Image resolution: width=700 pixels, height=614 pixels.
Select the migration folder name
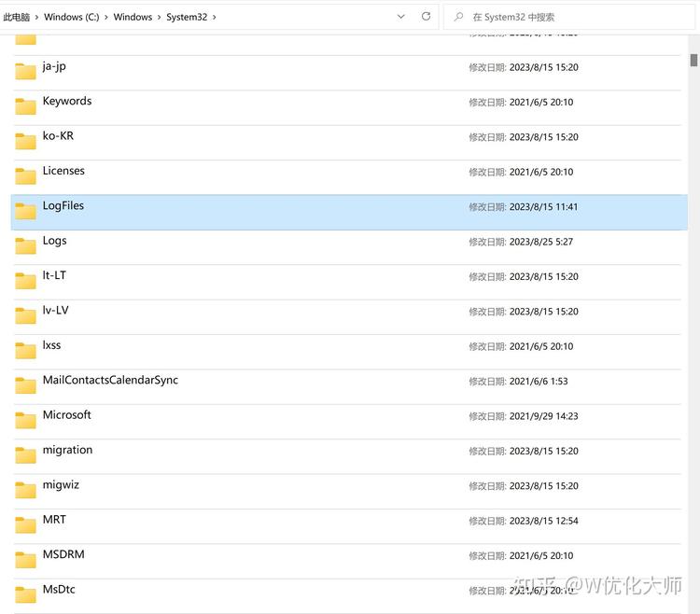67,450
